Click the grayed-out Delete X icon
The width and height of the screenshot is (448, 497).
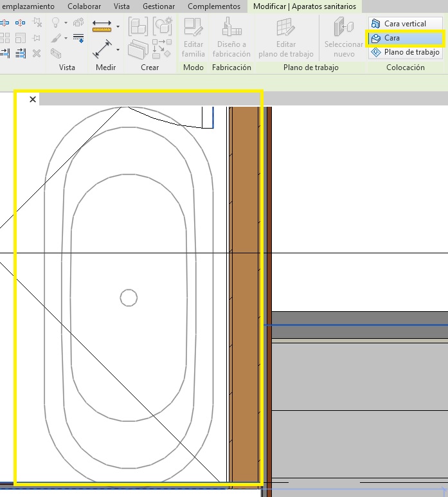(x=37, y=53)
